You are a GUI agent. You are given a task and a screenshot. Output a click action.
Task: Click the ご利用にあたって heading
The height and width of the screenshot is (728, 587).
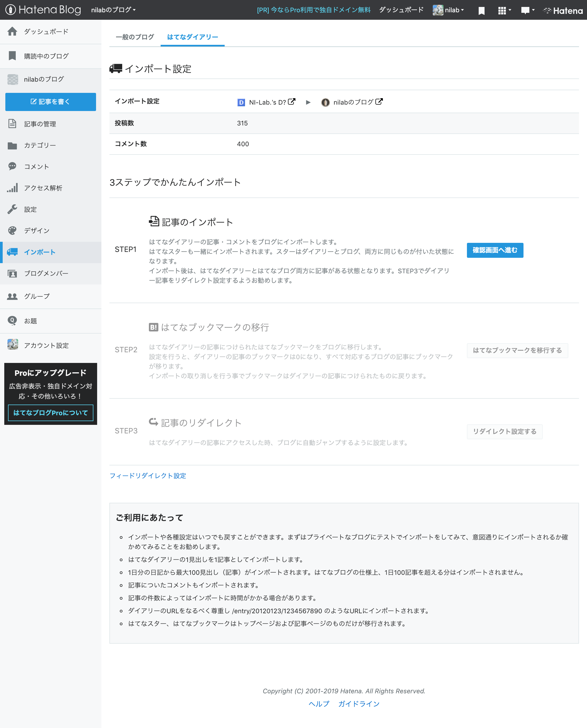coord(149,518)
